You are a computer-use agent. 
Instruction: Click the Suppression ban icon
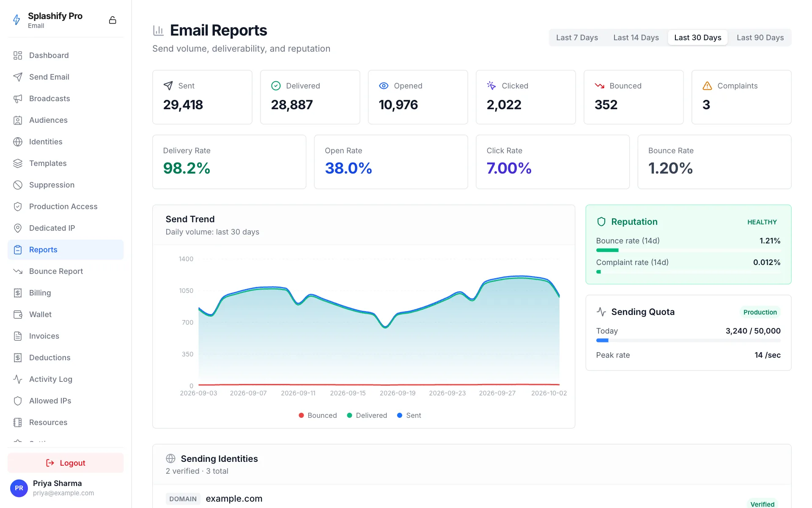tap(18, 185)
